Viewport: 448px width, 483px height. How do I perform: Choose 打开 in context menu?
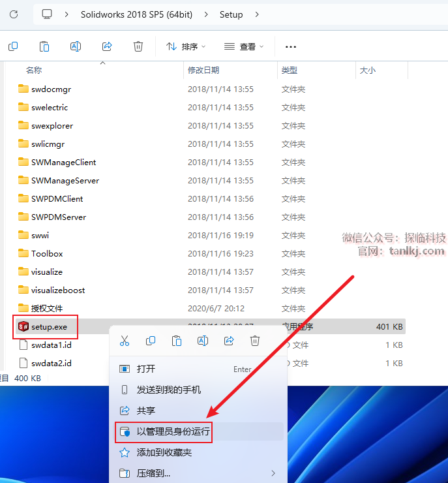199,369
